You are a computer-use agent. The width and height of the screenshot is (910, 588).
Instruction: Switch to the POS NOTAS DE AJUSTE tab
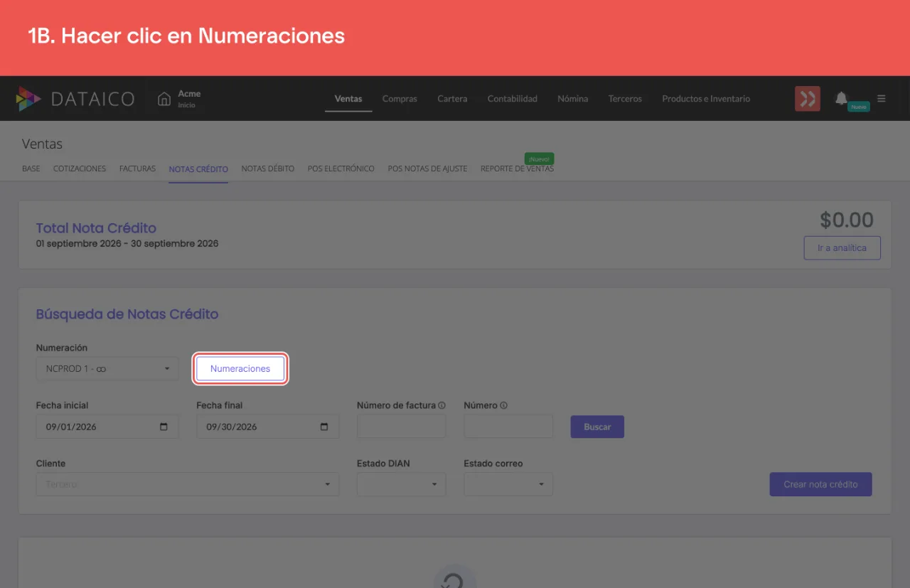point(427,169)
